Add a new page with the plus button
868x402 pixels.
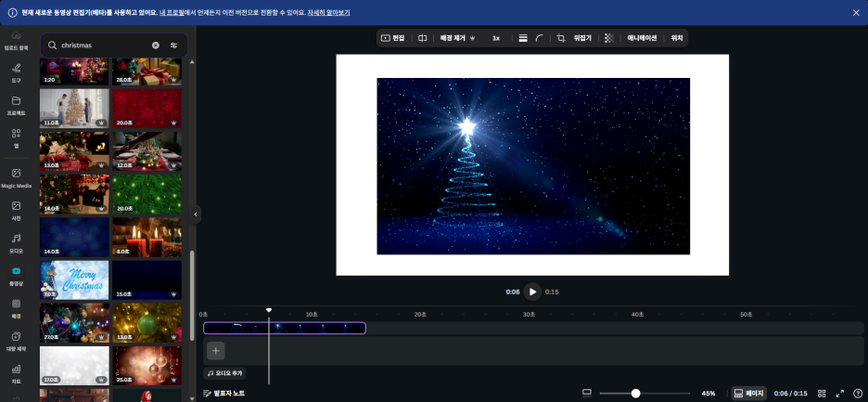point(216,351)
